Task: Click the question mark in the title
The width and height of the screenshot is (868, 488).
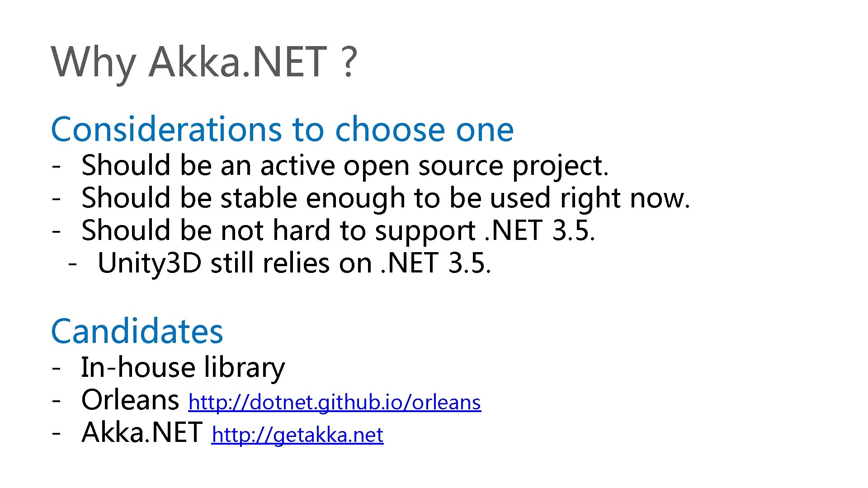Action: pyautogui.click(x=349, y=62)
